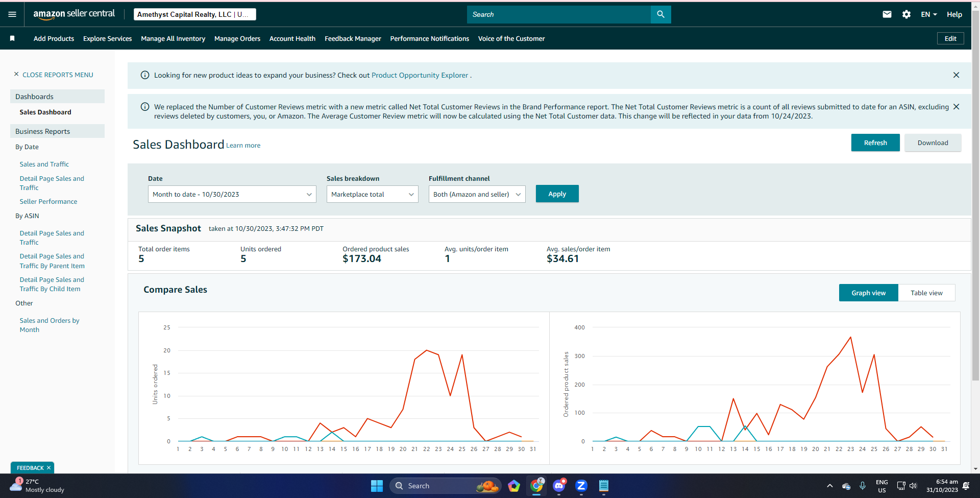Click the Edit favorites button

point(950,38)
